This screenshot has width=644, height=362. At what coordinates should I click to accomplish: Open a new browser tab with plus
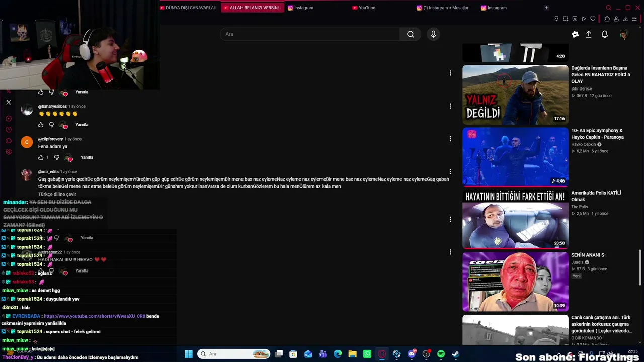(546, 8)
